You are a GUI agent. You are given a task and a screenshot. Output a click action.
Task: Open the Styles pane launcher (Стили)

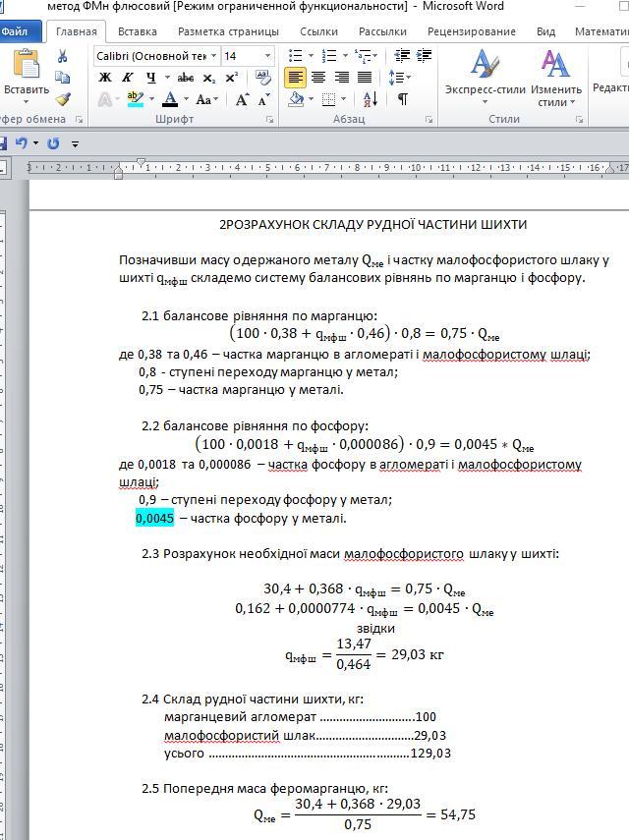pos(579,120)
